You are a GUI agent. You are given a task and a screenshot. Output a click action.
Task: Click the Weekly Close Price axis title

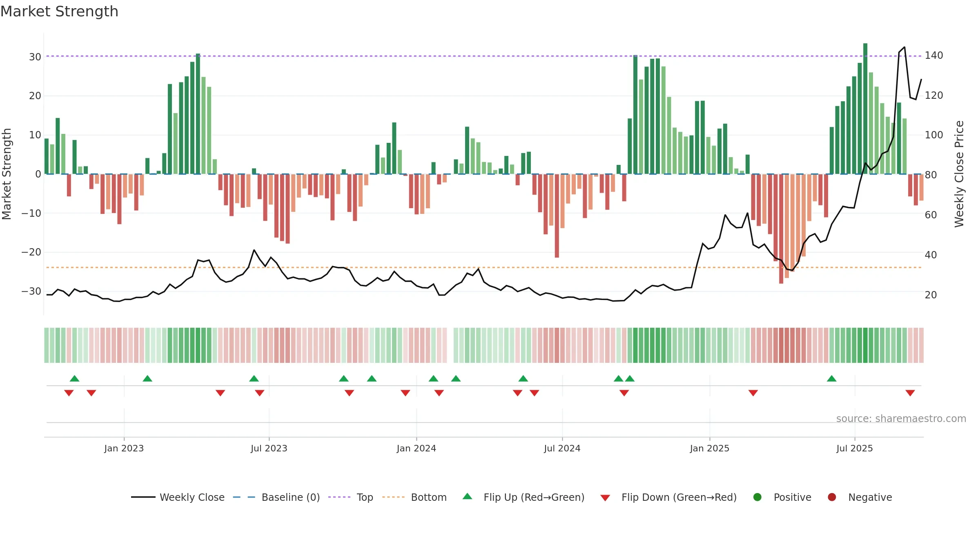point(959,174)
